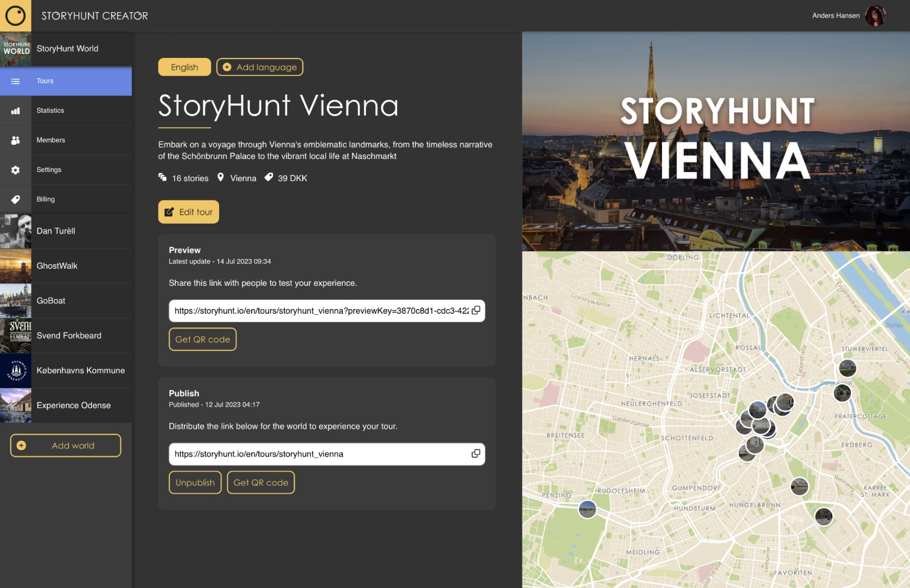Click the plus icon in Add world
Screen dimensions: 910x588
[x=21, y=445]
